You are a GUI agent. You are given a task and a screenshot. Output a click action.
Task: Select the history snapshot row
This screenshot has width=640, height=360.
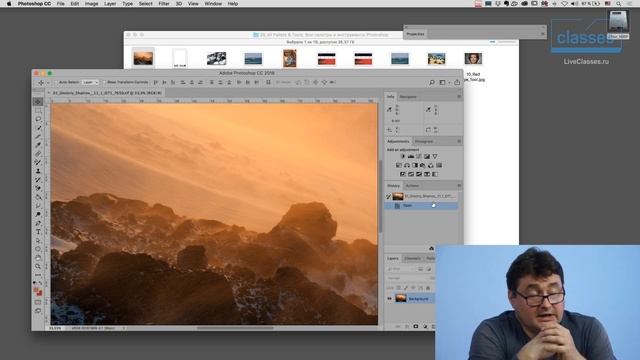(x=421, y=196)
